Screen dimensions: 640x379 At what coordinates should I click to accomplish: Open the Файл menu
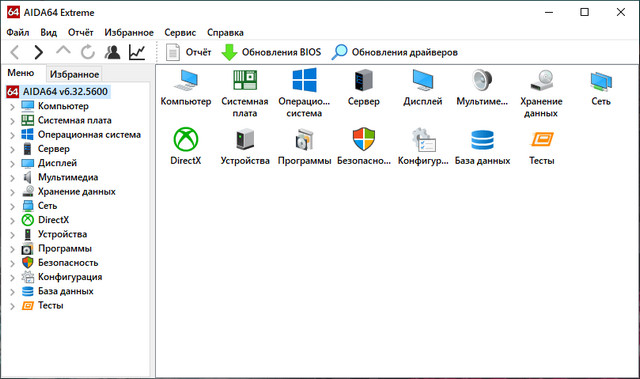(x=18, y=33)
